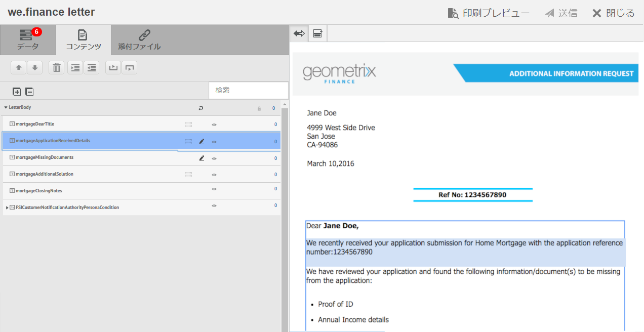Click condition type icon beside FSICustomerNotificationAuthorityPersonaCondition
Viewport: 644px width, 332px height.
coord(13,207)
